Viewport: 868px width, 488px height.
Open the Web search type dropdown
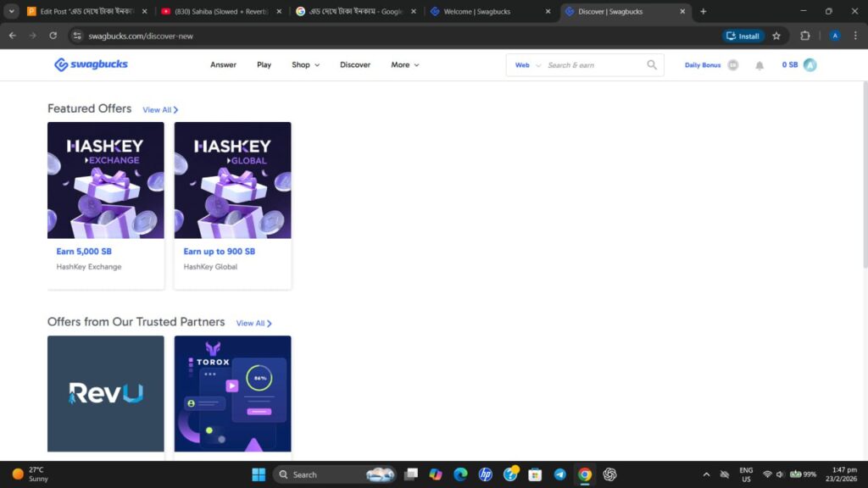(527, 65)
